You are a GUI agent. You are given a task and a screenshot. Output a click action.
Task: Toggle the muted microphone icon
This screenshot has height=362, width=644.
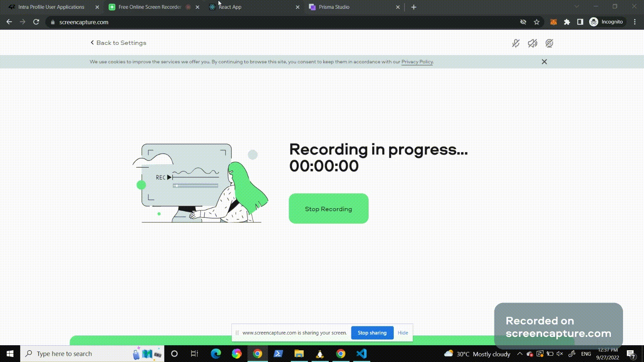point(516,43)
